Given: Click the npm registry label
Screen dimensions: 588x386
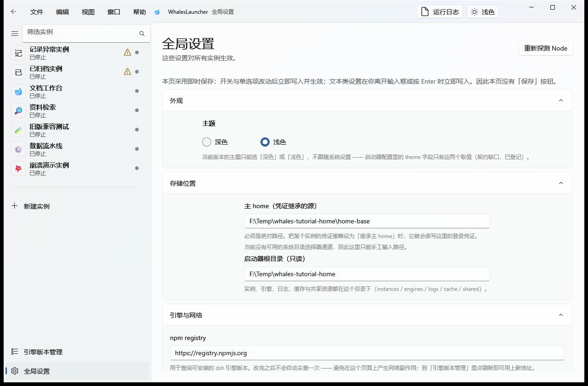Looking at the screenshot, I should (188, 338).
